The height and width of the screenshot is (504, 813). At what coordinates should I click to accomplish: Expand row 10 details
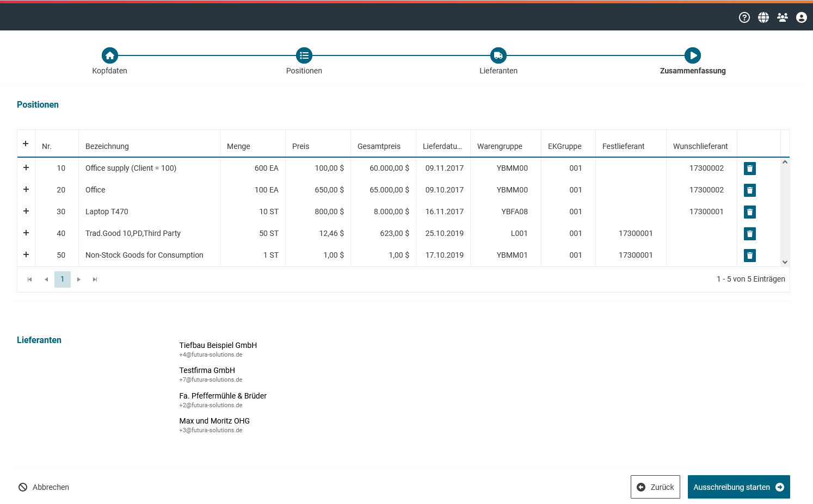26,167
